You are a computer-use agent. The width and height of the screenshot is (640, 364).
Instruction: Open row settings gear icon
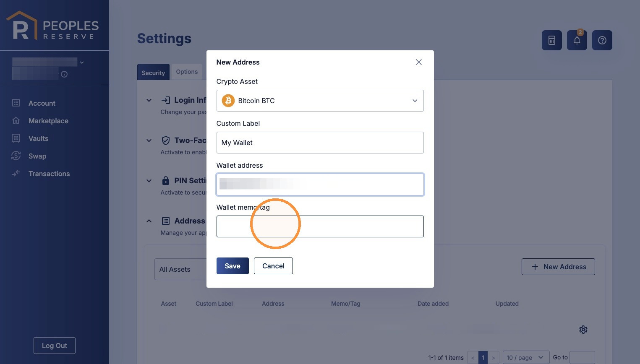pyautogui.click(x=583, y=330)
